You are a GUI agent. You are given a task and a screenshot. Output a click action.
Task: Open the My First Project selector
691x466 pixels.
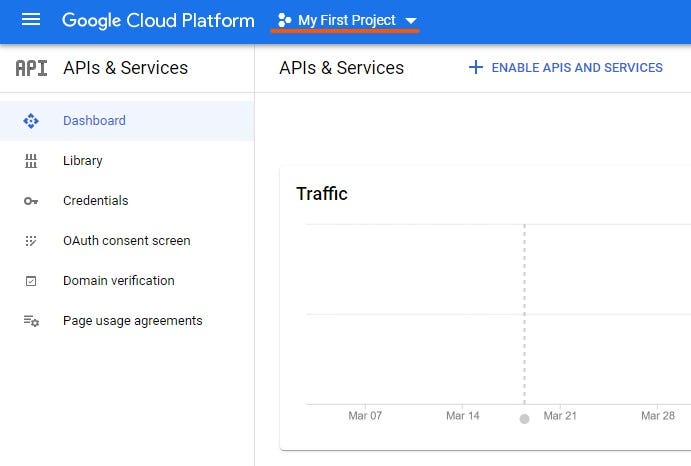click(x=347, y=20)
